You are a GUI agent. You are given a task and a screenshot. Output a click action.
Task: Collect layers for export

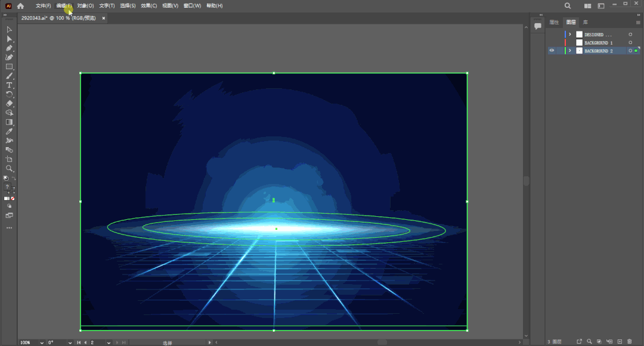[579, 341]
